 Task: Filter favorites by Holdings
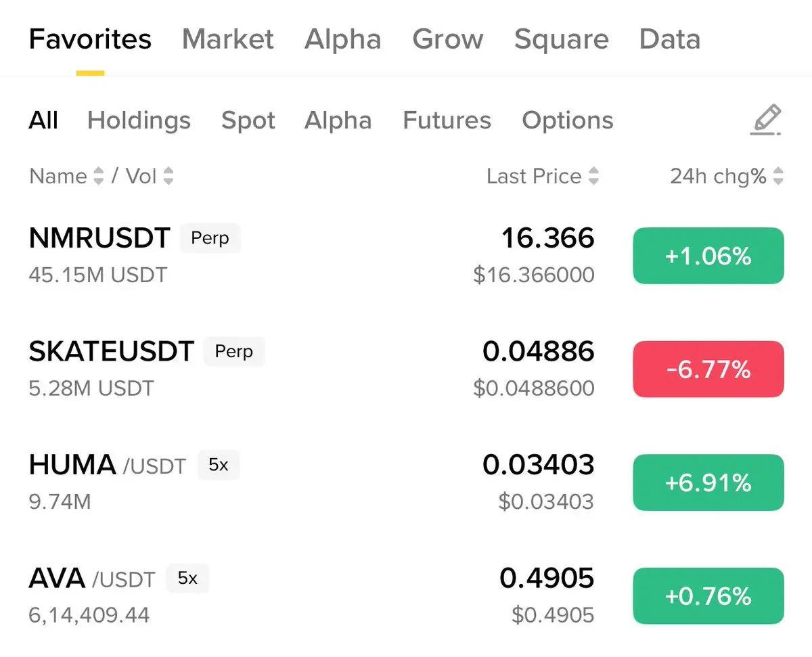(139, 120)
